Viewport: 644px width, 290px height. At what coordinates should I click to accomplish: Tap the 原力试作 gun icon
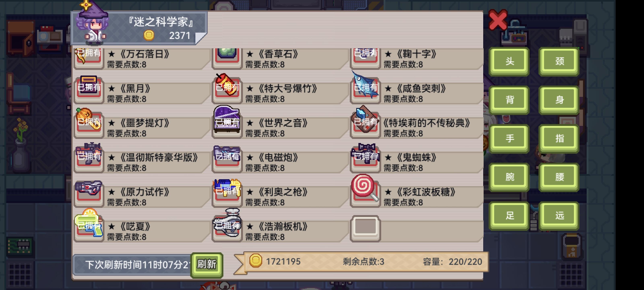tap(89, 188)
